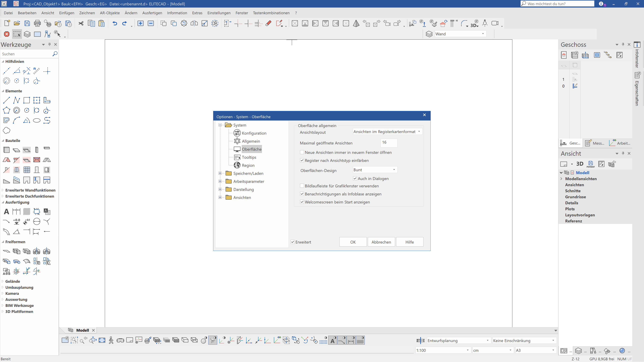Open the Einstellungen menu
The width and height of the screenshot is (644, 362).
219,13
